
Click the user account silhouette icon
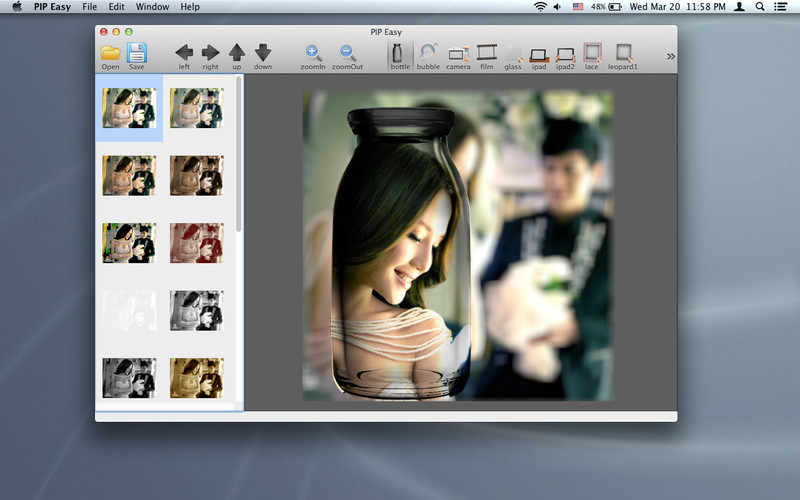click(x=739, y=7)
